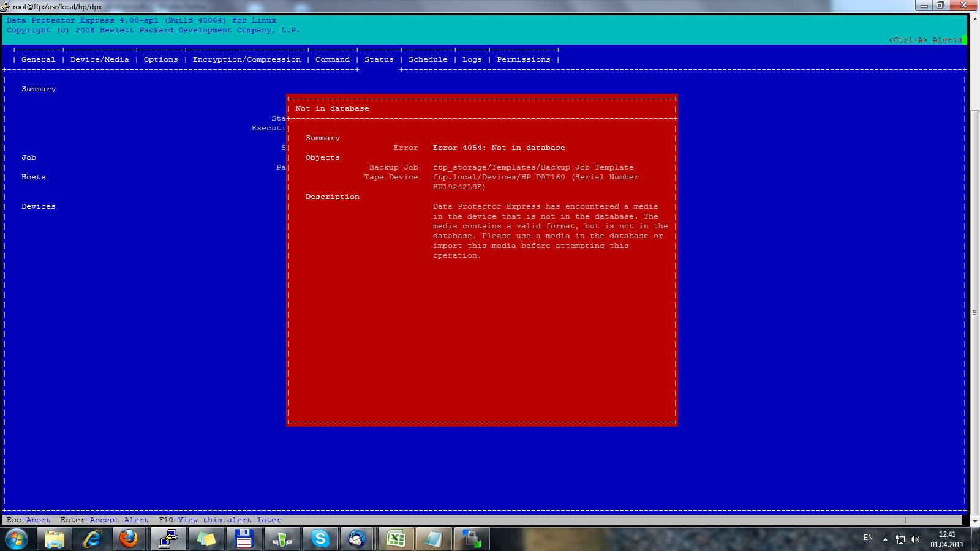
Task: Open the green network taskbar icon beside the floppy icon
Action: (282, 539)
